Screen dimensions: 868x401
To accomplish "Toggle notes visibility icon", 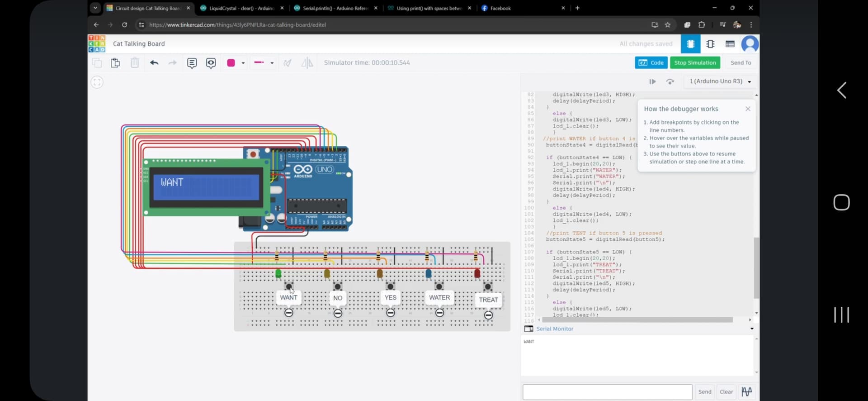I will (211, 63).
